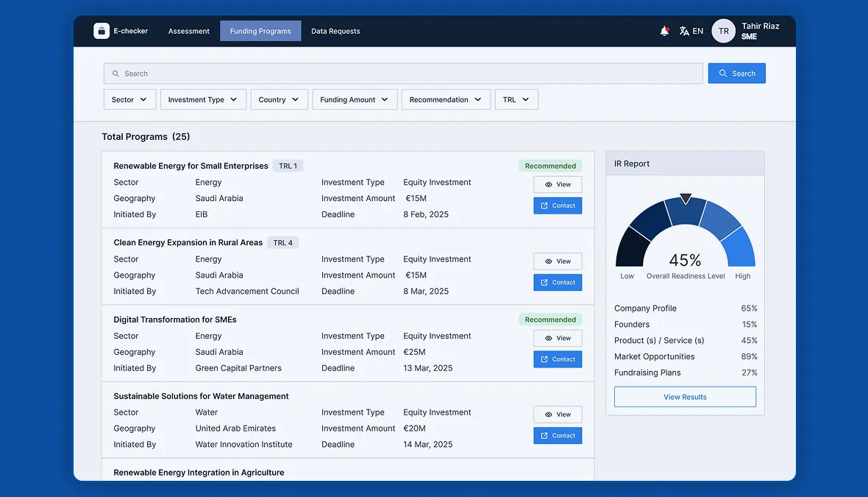
Task: Click Total Programs (25) heading
Action: 146,137
